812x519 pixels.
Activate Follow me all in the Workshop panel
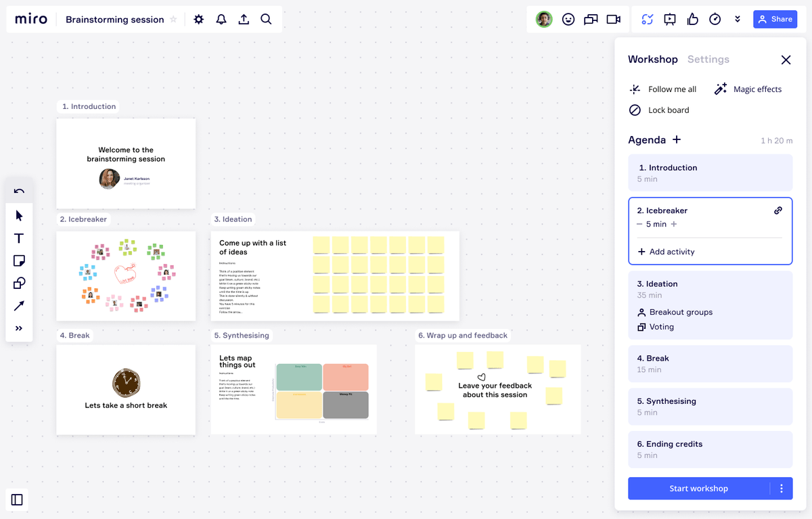coord(662,89)
